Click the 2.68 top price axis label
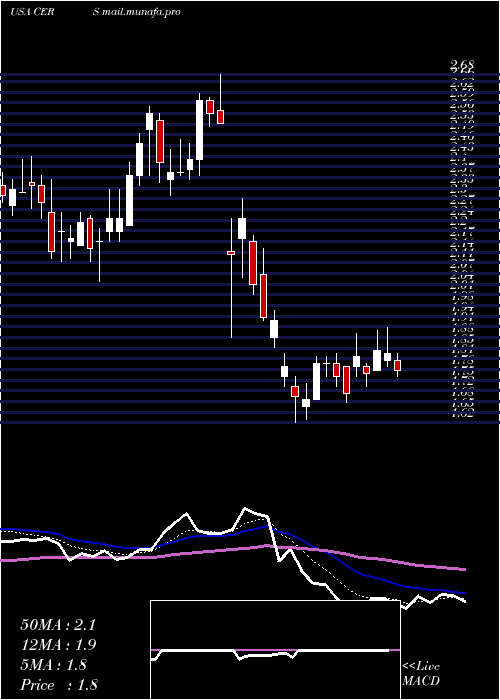 (x=462, y=66)
